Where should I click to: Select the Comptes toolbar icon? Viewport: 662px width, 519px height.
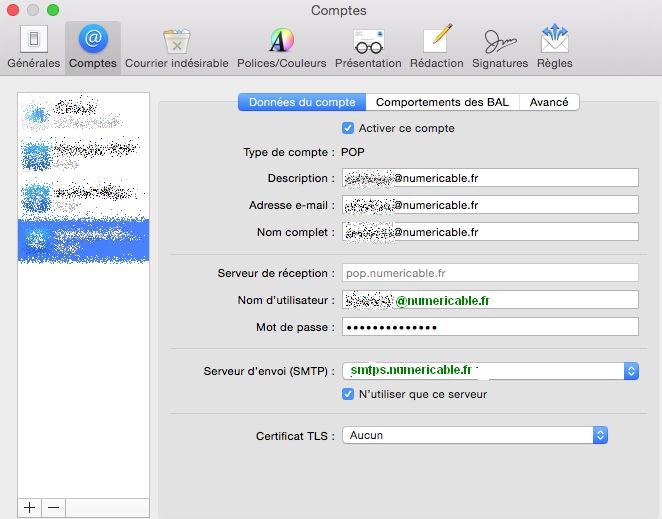[x=93, y=47]
